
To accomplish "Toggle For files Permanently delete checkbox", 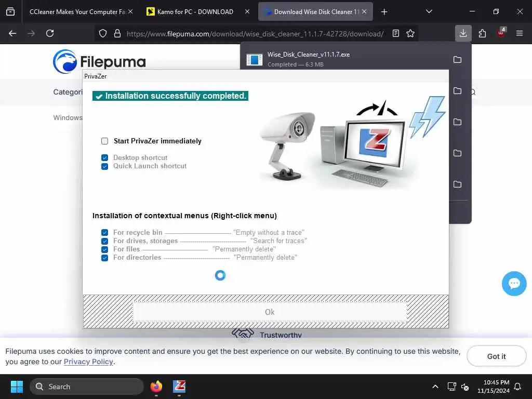I will click(x=104, y=249).
